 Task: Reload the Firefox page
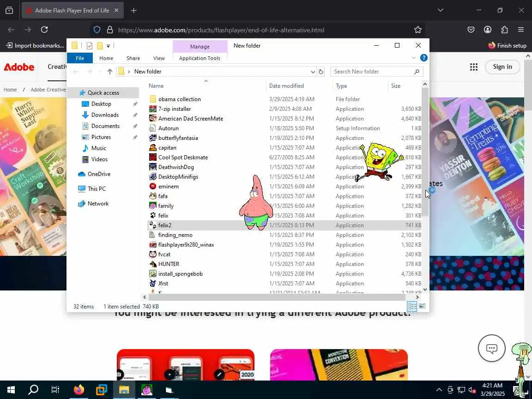(x=44, y=30)
